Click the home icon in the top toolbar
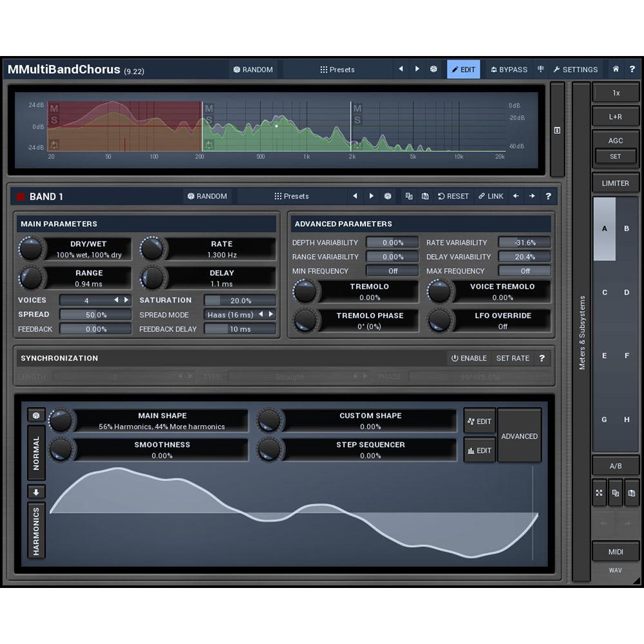Image resolution: width=644 pixels, height=644 pixels. click(615, 69)
